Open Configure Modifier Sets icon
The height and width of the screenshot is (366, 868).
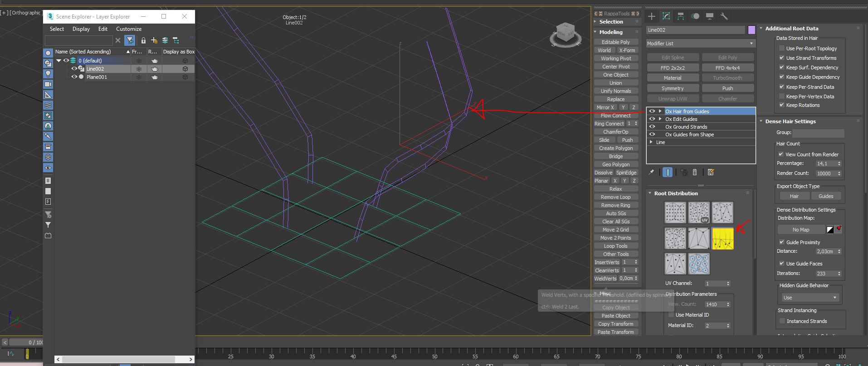coord(711,172)
